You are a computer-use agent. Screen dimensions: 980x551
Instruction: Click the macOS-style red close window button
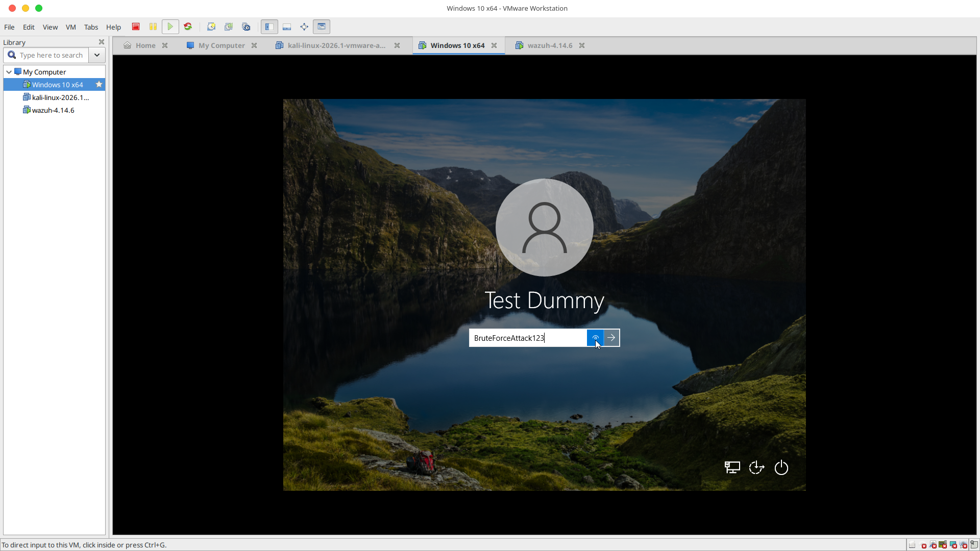click(x=12, y=8)
